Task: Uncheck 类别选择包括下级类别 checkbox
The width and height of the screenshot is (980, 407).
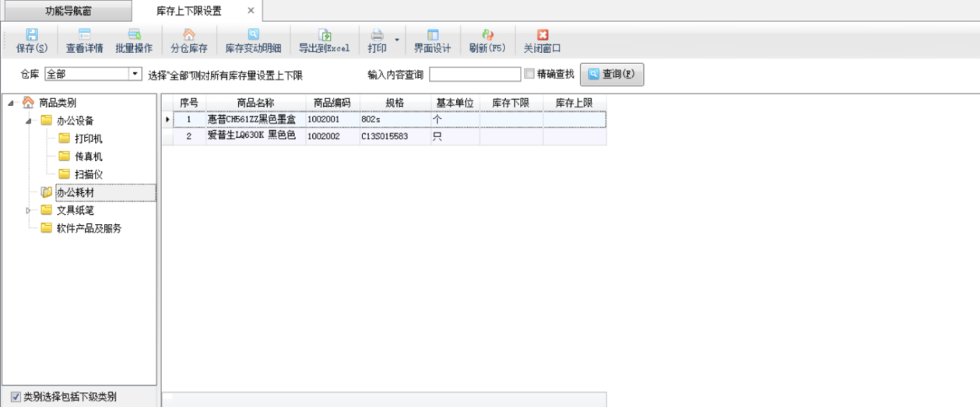Action: click(16, 397)
